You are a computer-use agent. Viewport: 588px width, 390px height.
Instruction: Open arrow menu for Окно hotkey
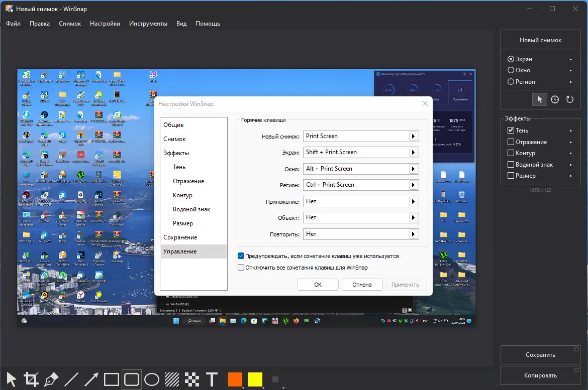tap(413, 169)
